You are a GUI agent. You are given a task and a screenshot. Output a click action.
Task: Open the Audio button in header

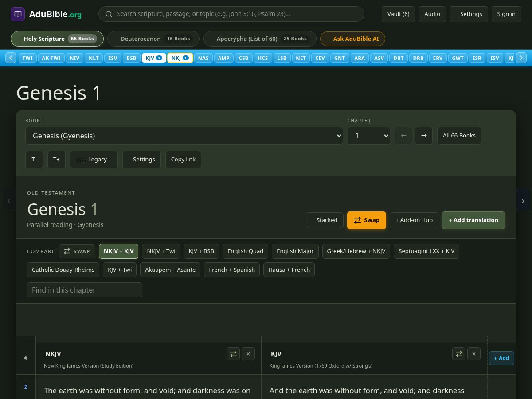tap(432, 14)
